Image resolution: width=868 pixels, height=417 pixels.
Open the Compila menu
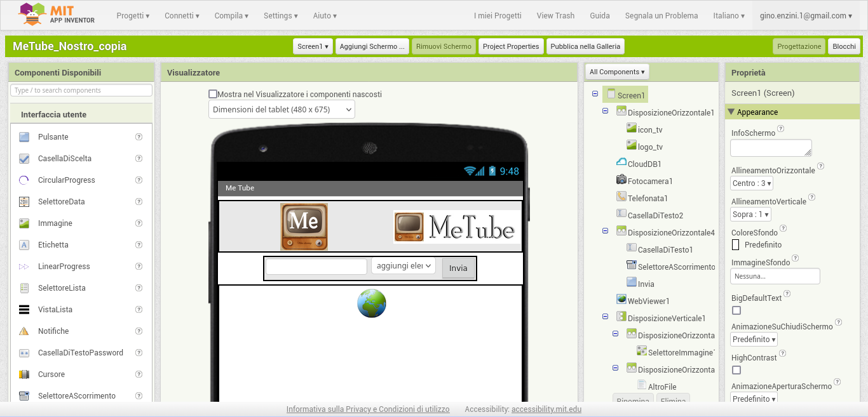click(x=231, y=16)
